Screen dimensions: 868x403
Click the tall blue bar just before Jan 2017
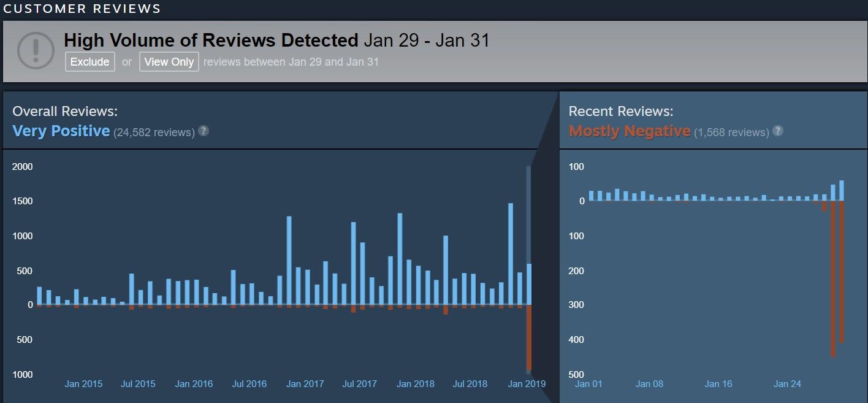point(289,260)
